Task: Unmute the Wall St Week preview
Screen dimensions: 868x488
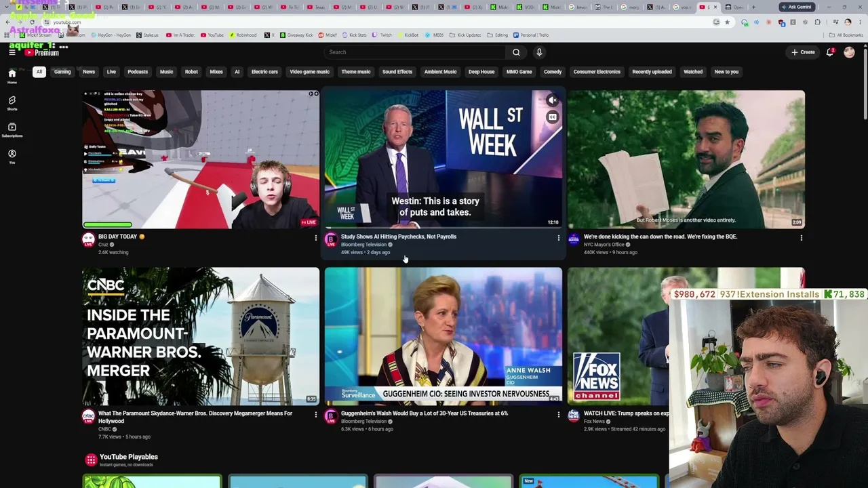Action: click(x=553, y=101)
